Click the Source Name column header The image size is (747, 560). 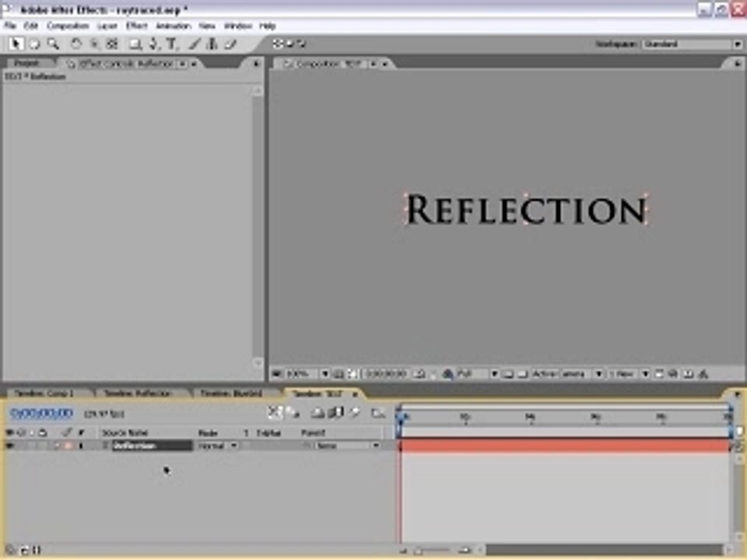tap(124, 433)
